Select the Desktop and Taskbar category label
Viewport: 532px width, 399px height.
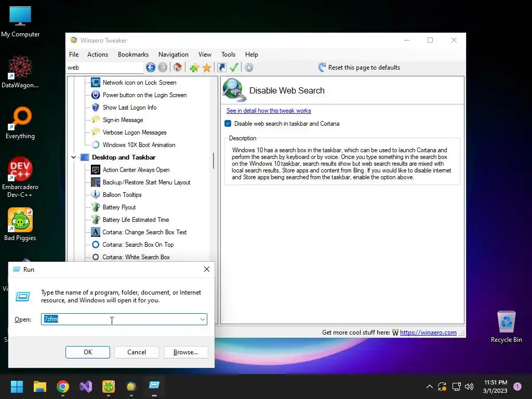click(x=124, y=157)
